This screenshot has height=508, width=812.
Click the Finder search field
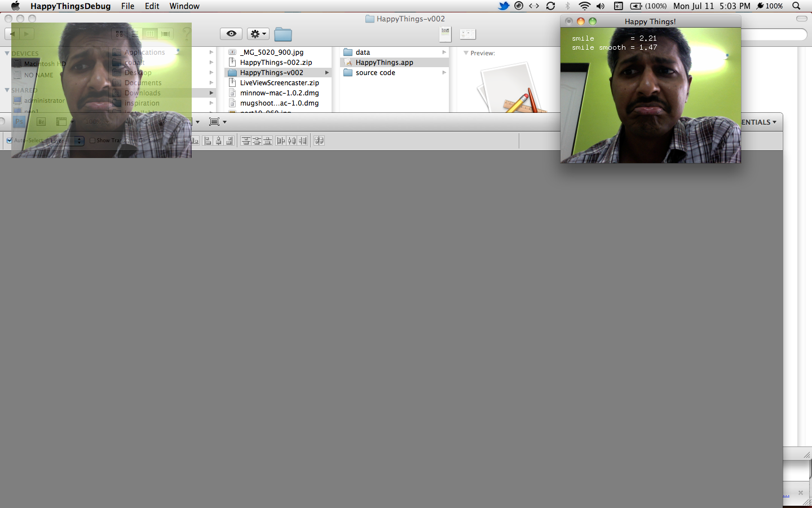(774, 34)
